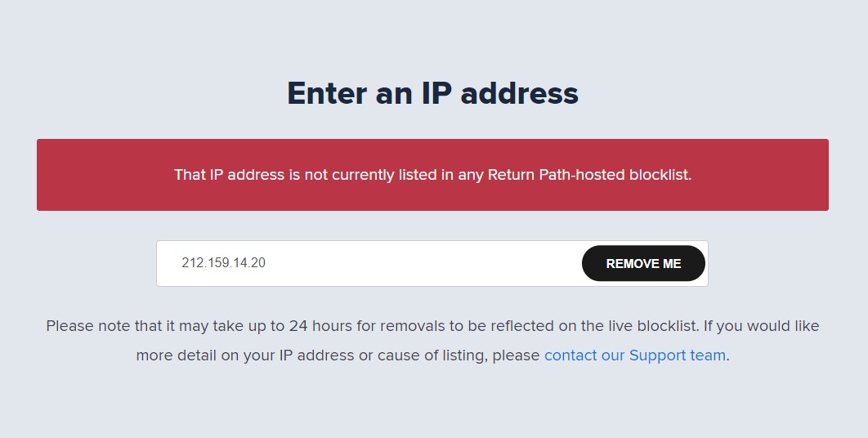Click the REMOVE ME button
This screenshot has width=868, height=438.
point(643,264)
